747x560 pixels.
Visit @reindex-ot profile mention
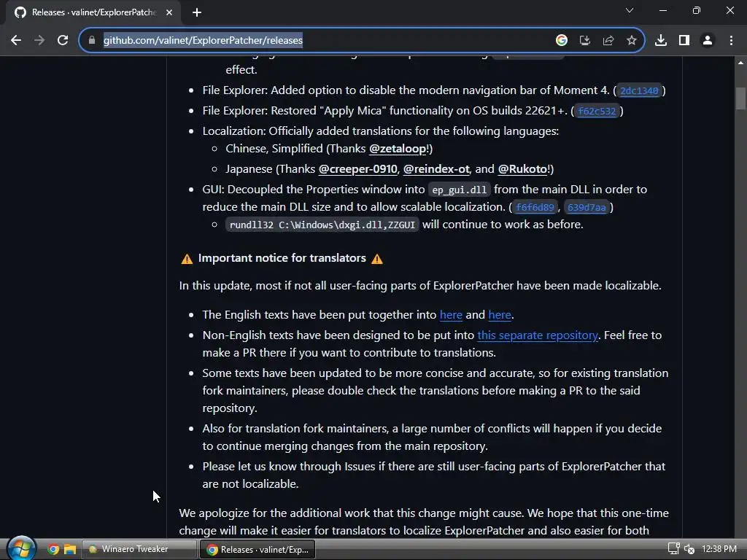[436, 169]
